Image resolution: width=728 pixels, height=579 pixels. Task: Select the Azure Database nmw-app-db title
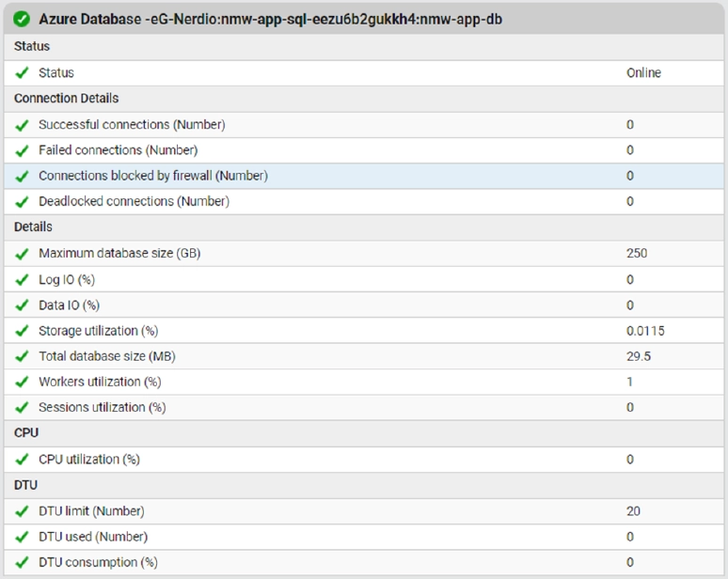270,19
